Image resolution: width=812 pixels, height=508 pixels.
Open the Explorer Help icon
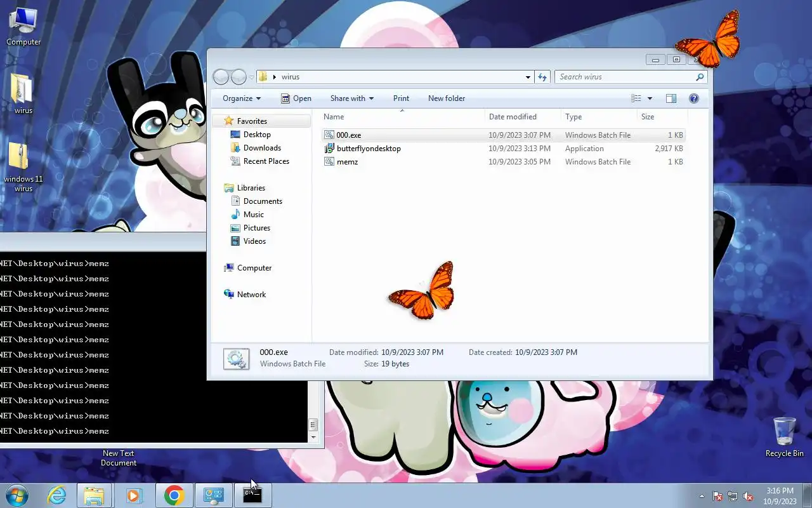click(693, 98)
